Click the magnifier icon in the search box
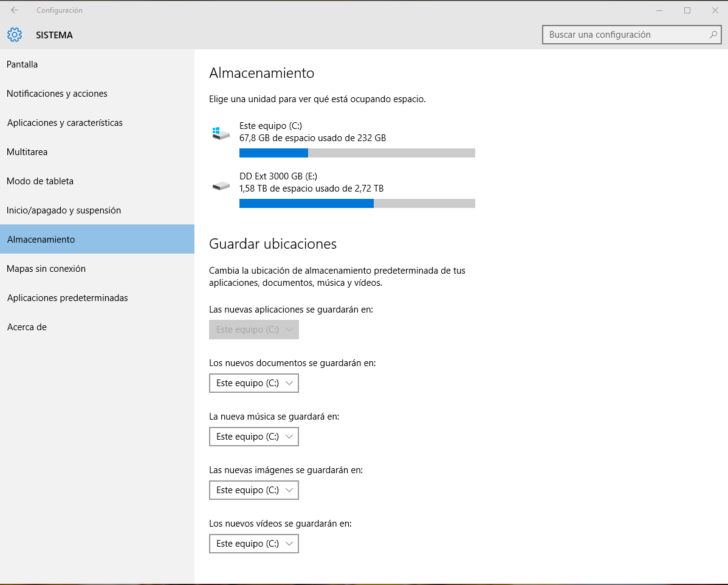The image size is (728, 585). (712, 35)
